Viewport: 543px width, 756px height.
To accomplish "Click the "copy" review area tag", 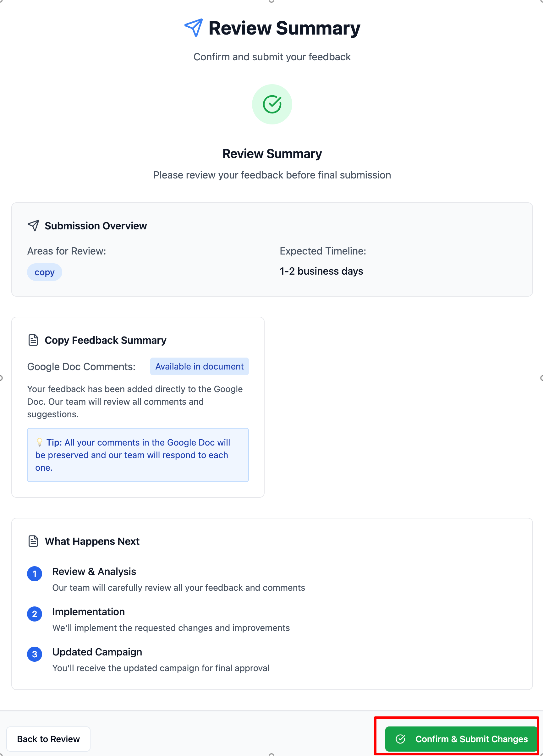I will (x=44, y=272).
